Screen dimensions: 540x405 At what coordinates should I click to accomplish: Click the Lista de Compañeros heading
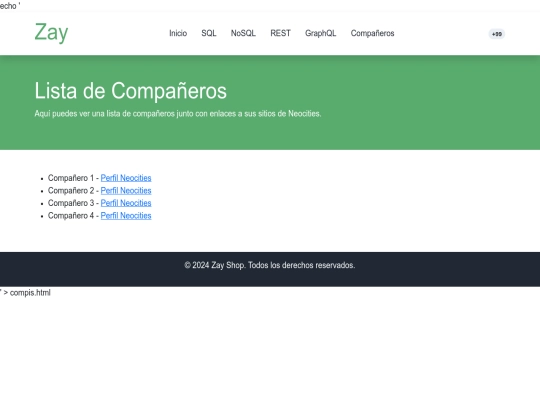(131, 91)
